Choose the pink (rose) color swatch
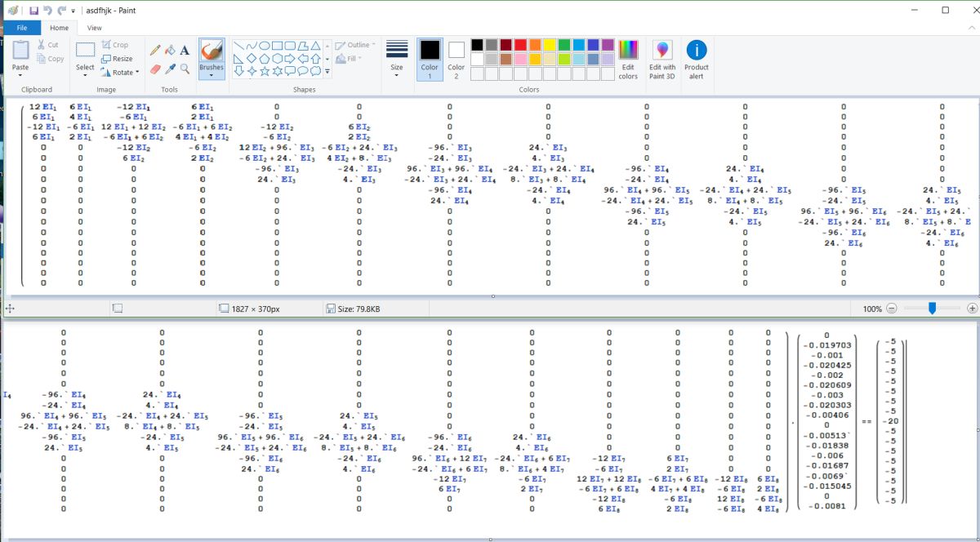Image resolution: width=980 pixels, height=542 pixels. 521,60
